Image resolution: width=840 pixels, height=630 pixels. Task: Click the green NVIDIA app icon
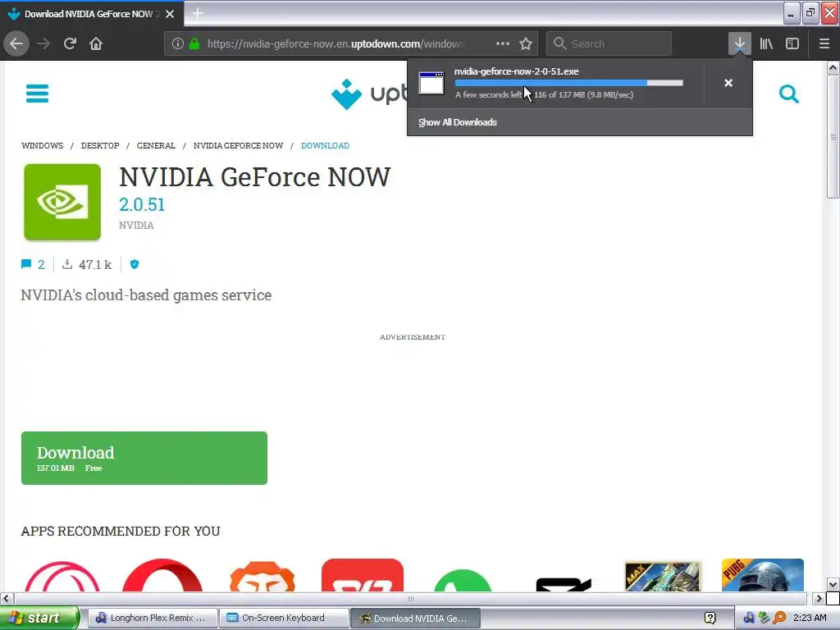click(x=62, y=202)
